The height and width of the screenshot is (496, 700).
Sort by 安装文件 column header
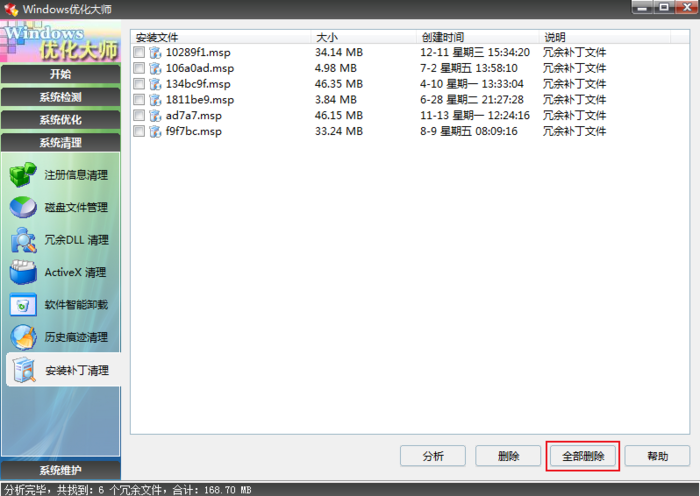click(x=221, y=37)
